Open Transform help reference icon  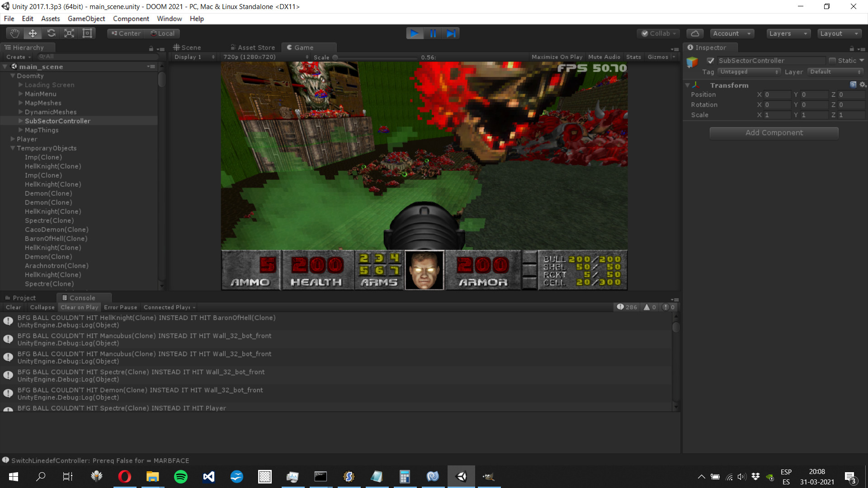853,85
